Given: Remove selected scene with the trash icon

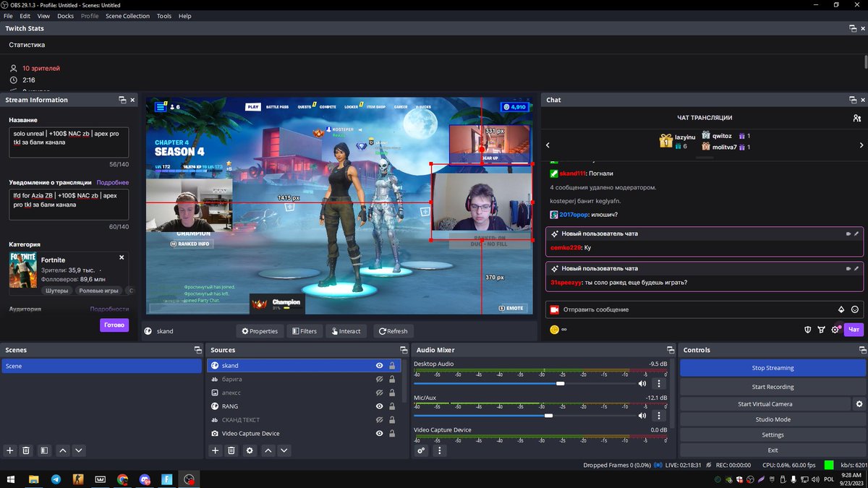Looking at the screenshot, I should tap(26, 450).
